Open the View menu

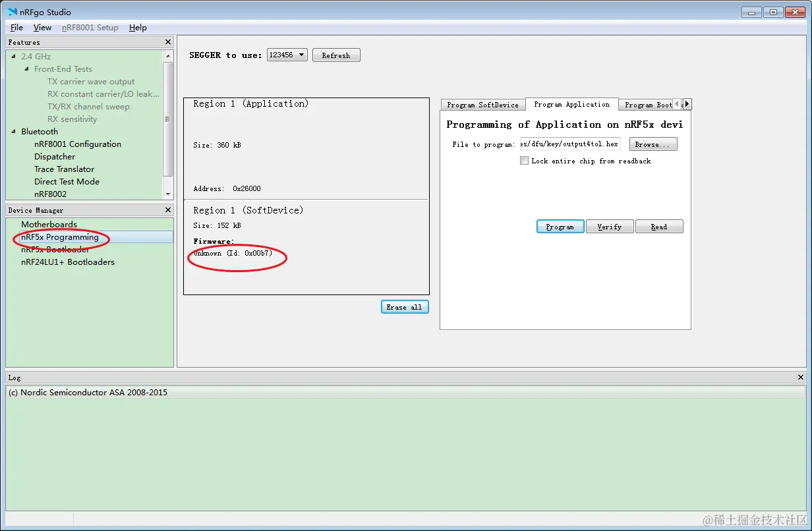point(42,28)
